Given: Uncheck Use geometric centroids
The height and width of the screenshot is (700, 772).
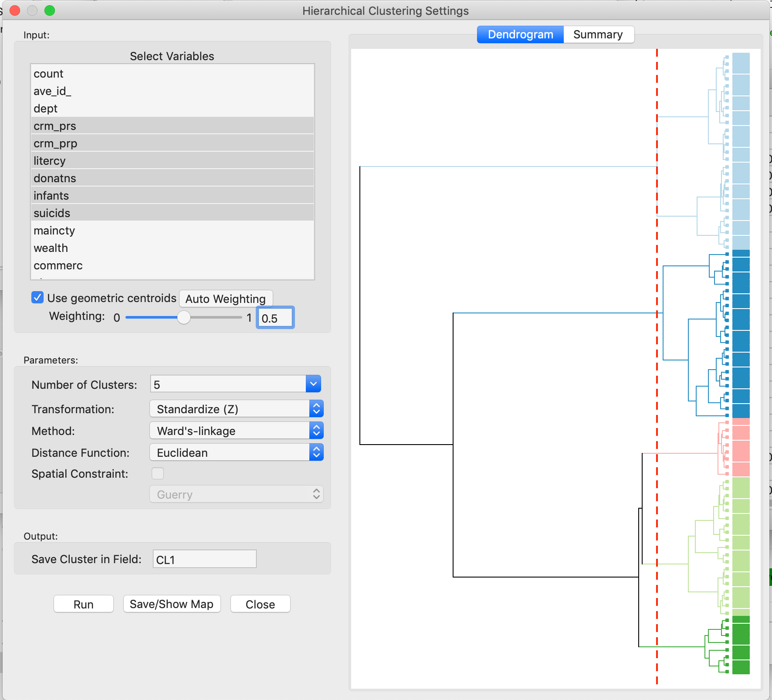Looking at the screenshot, I should point(37,297).
